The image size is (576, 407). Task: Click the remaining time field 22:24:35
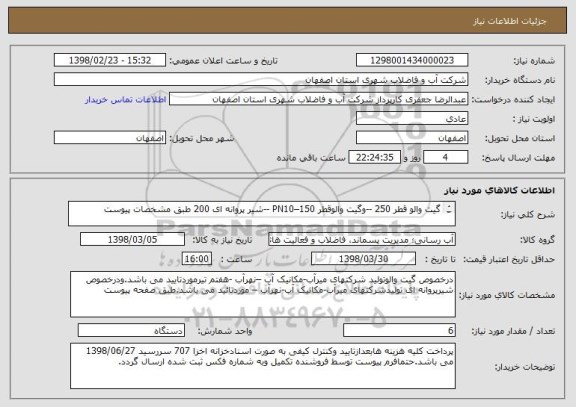click(374, 158)
